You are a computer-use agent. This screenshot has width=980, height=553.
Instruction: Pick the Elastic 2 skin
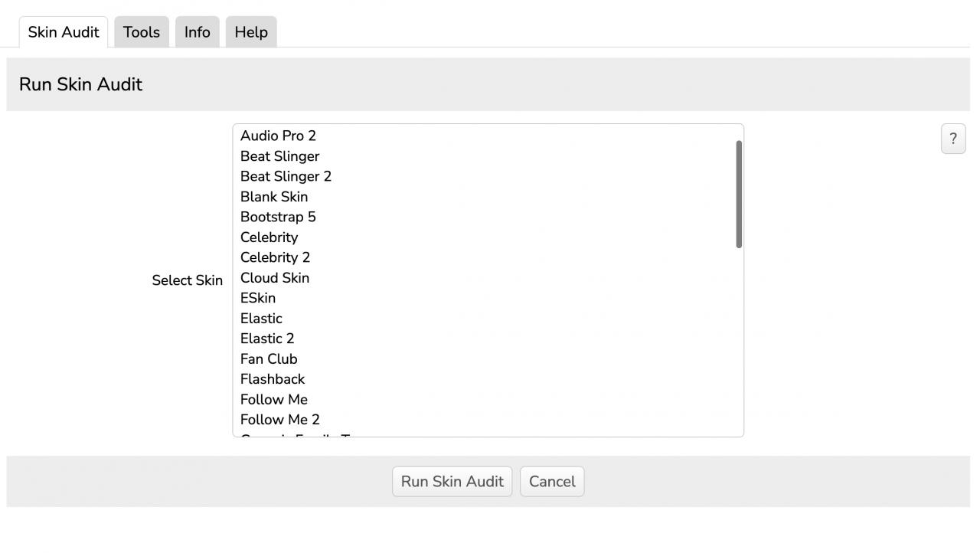[267, 339]
